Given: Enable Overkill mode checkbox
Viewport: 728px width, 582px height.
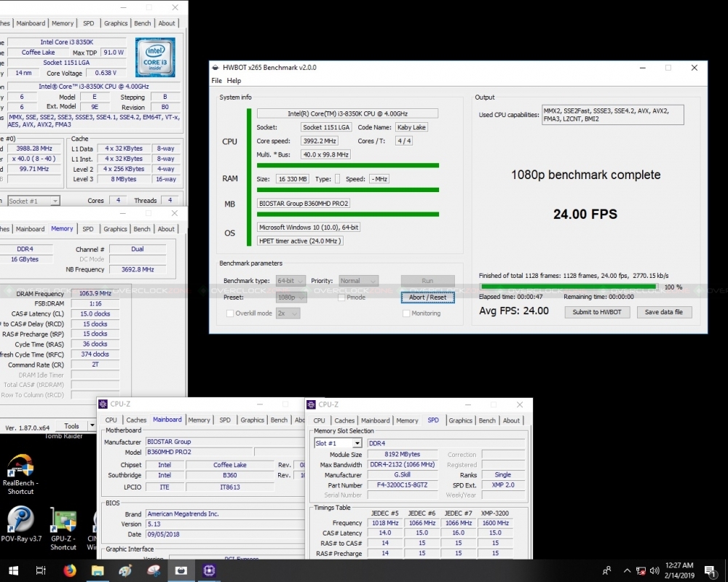Looking at the screenshot, I should click(230, 314).
